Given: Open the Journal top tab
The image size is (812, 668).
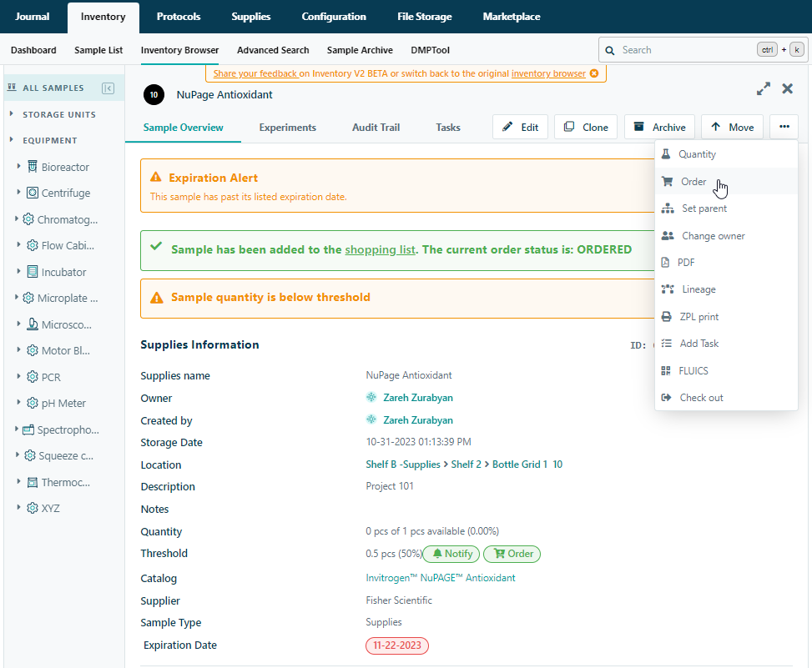Looking at the screenshot, I should (x=32, y=17).
